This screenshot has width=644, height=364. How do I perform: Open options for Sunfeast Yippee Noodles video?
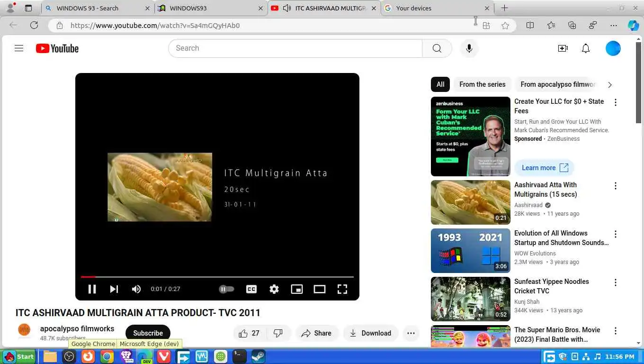pos(616,282)
